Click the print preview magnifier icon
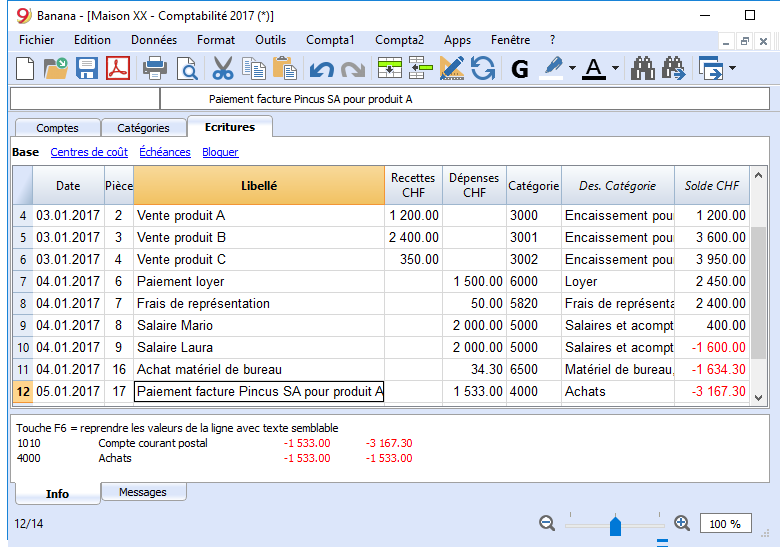780x547 pixels. tap(187, 69)
